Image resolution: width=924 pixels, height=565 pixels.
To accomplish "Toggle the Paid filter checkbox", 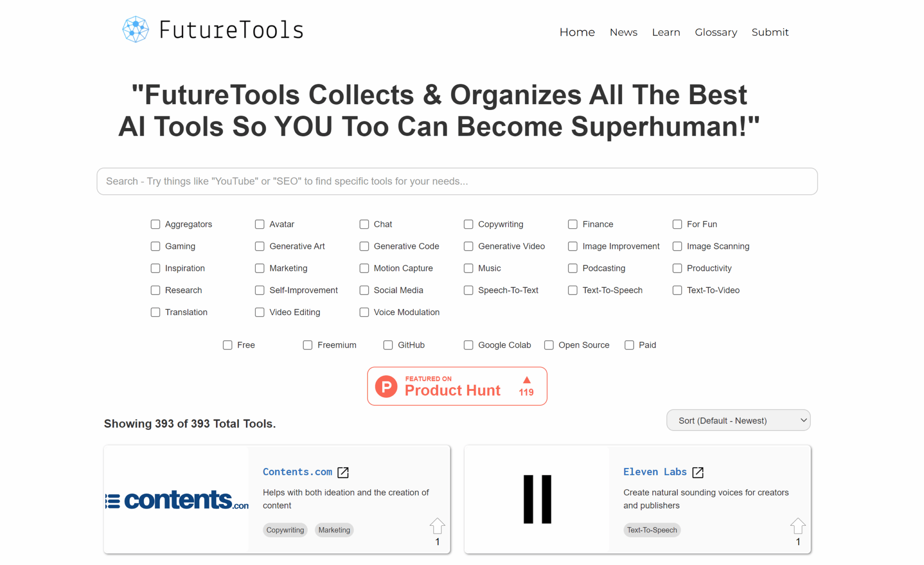I will point(629,345).
